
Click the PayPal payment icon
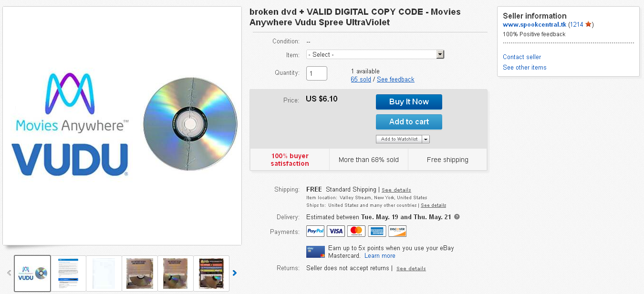(x=315, y=231)
